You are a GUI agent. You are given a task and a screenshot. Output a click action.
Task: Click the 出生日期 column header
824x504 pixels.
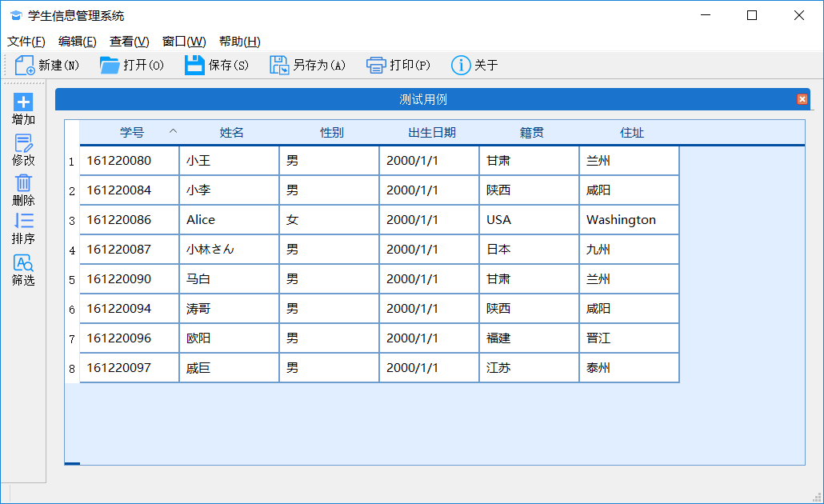pos(431,133)
